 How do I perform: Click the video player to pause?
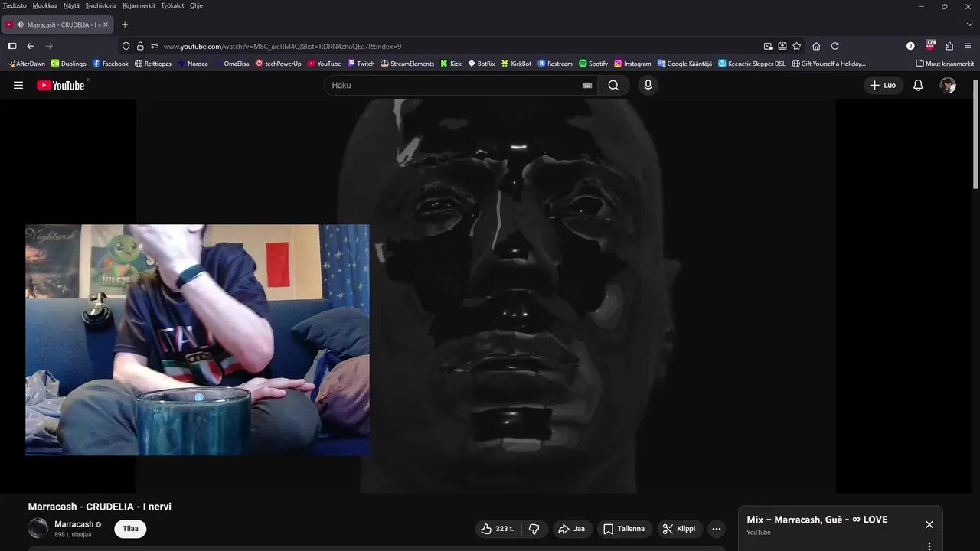(x=485, y=296)
